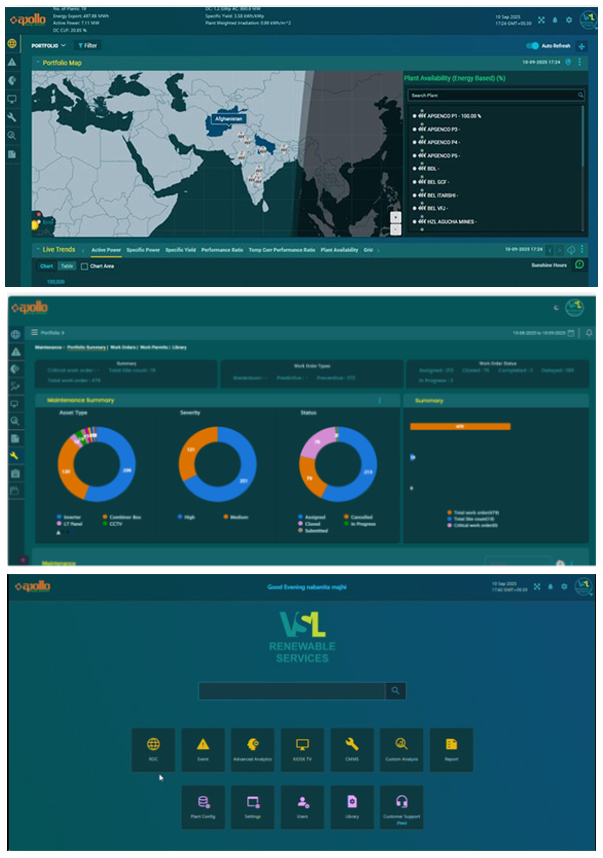
Task: Open Event tile on home screen
Action: (203, 750)
